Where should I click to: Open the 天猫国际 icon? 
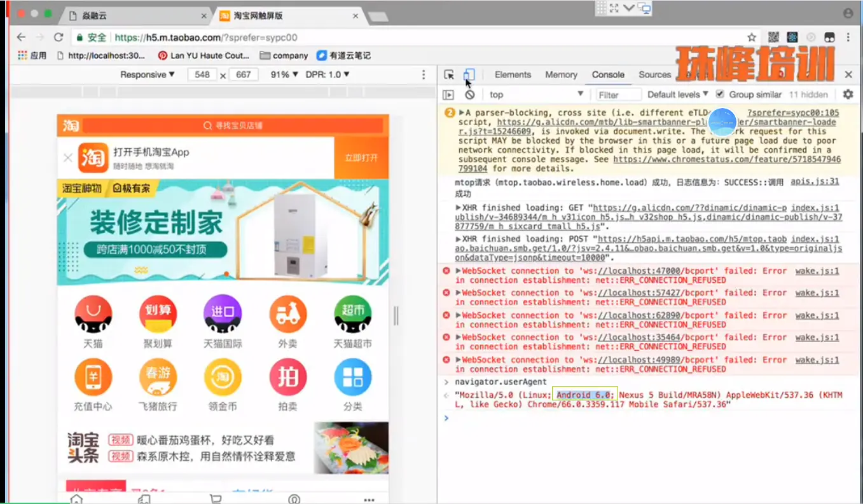click(x=223, y=315)
